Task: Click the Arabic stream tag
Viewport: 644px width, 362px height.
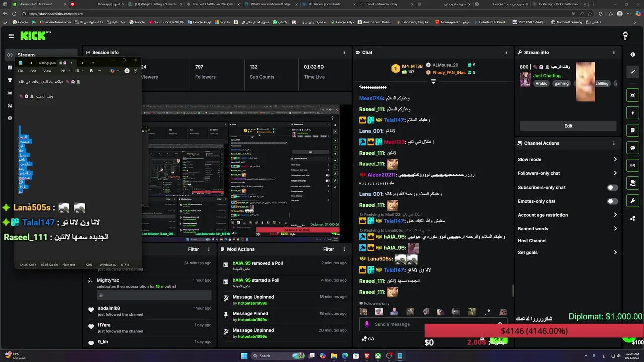Action: [541, 84]
